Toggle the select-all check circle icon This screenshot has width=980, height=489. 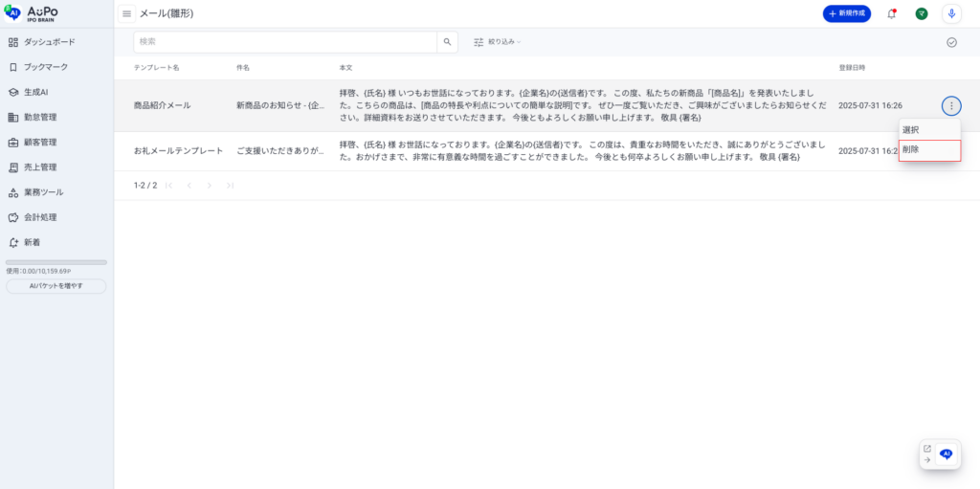(x=951, y=42)
